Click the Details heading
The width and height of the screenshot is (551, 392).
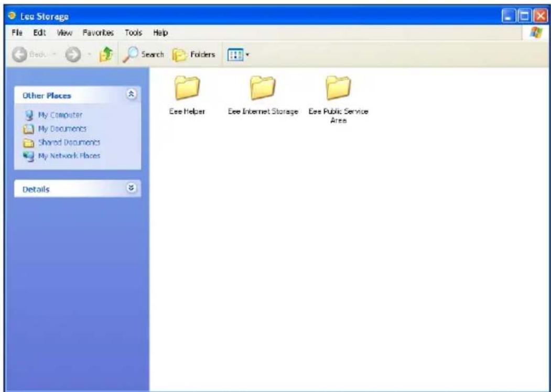[36, 189]
